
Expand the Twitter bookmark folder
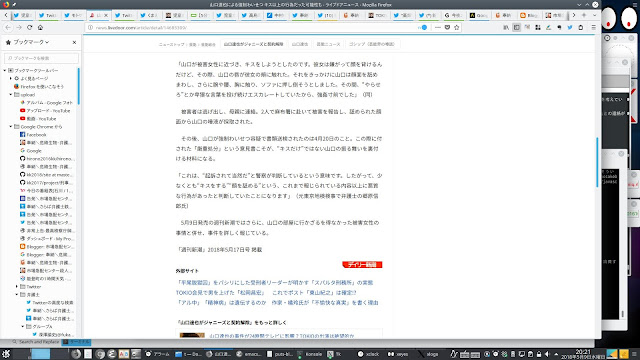(17, 287)
